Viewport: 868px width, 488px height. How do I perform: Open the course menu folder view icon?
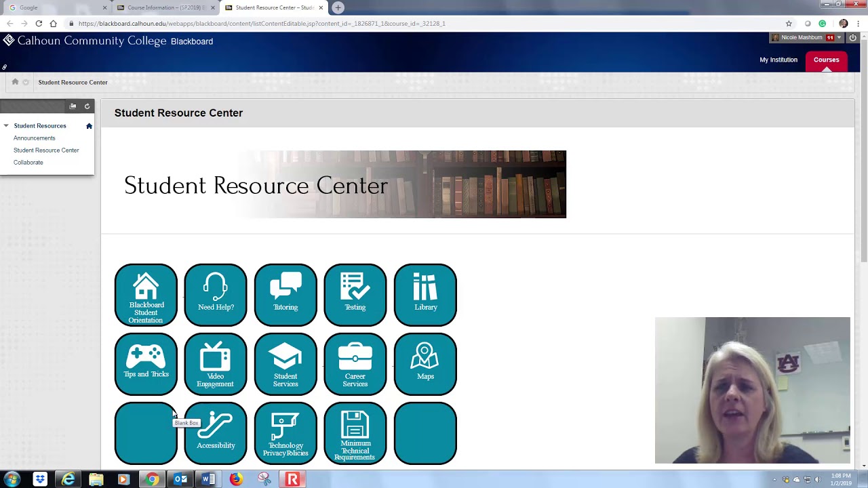tap(73, 106)
